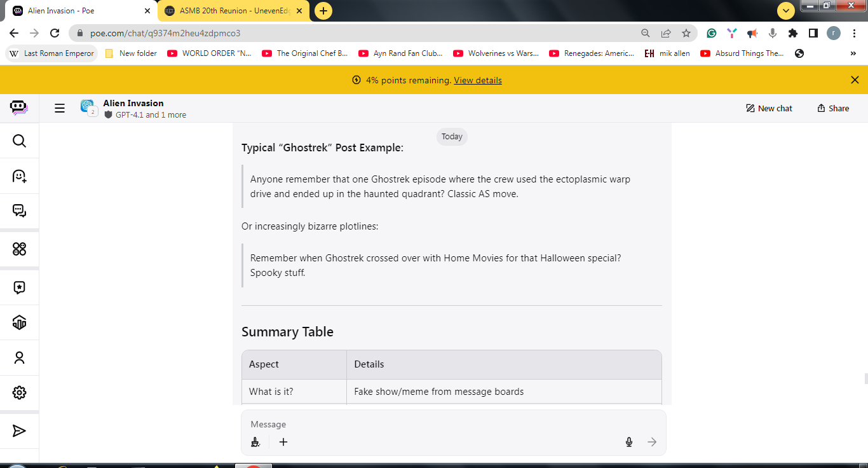Click the clear context broom icon

click(255, 442)
